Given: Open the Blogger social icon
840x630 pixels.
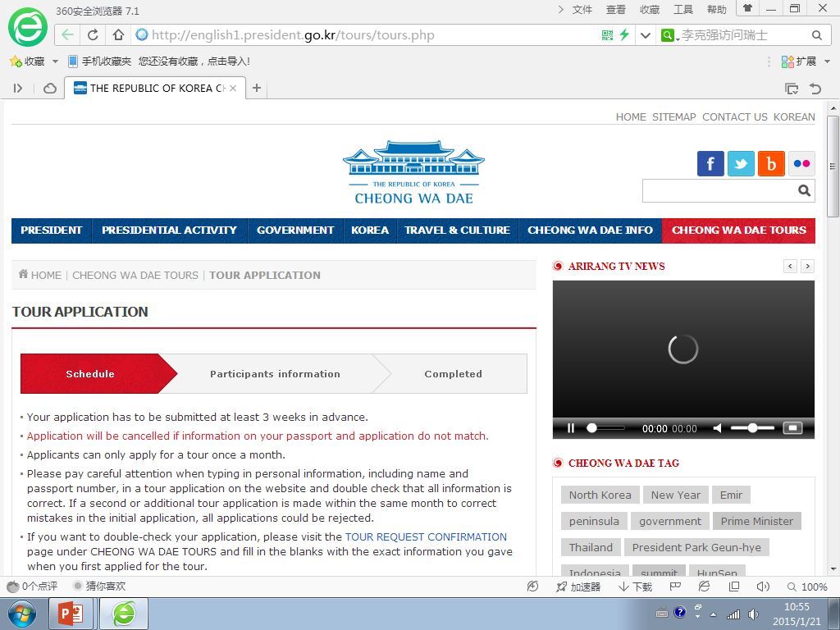Looking at the screenshot, I should point(771,163).
